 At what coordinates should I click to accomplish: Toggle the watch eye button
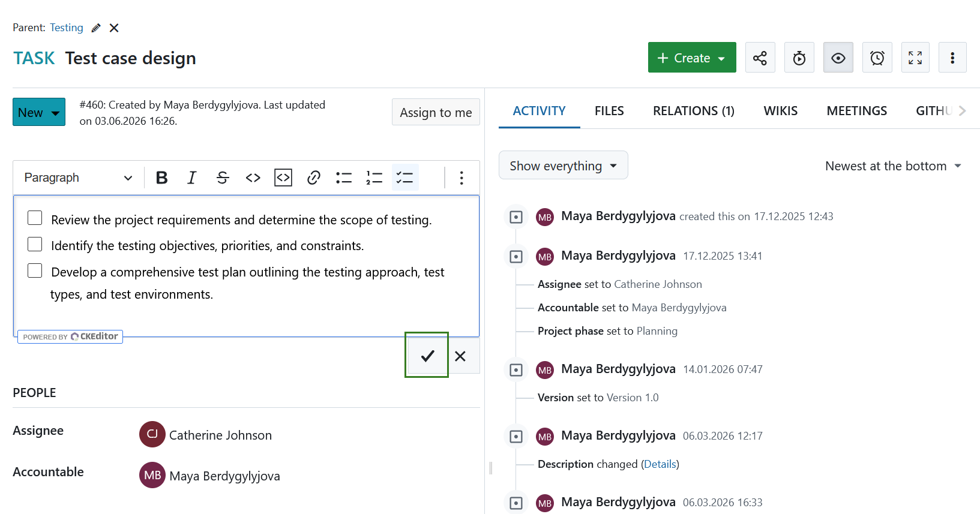[838, 58]
